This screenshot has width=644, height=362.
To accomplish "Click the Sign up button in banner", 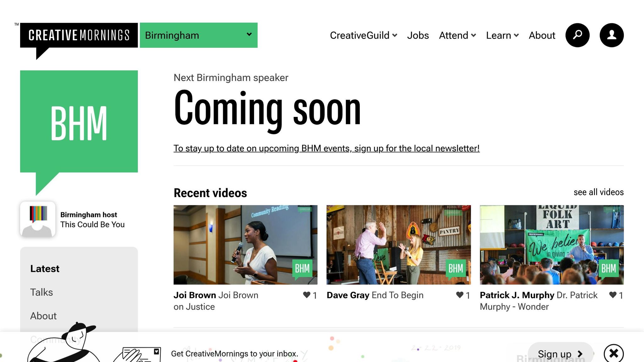I will click(x=560, y=354).
